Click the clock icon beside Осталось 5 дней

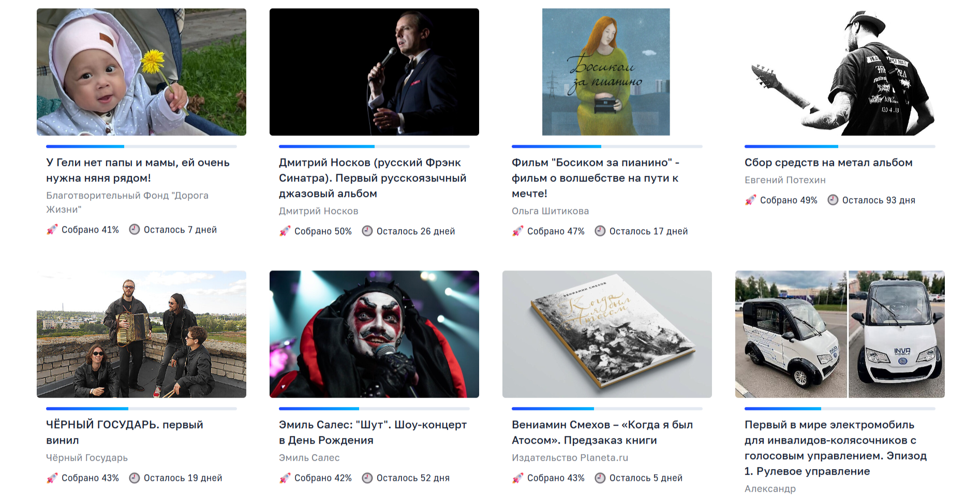coord(600,478)
